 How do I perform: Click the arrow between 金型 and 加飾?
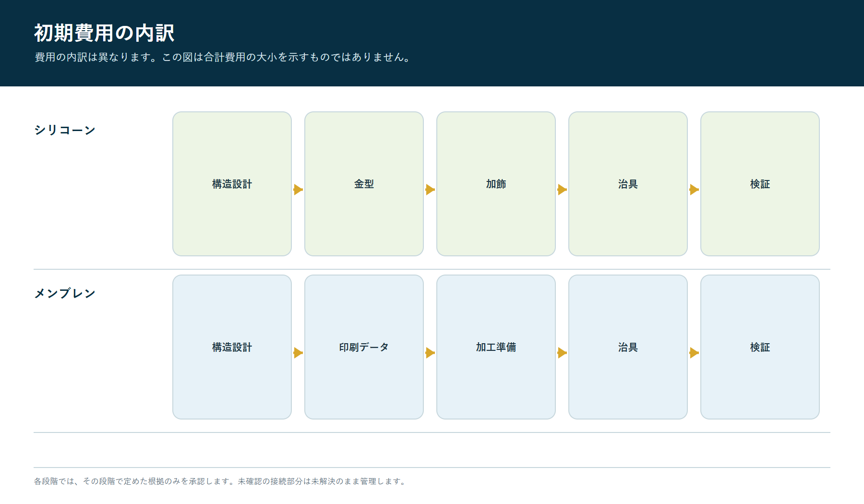pos(430,190)
